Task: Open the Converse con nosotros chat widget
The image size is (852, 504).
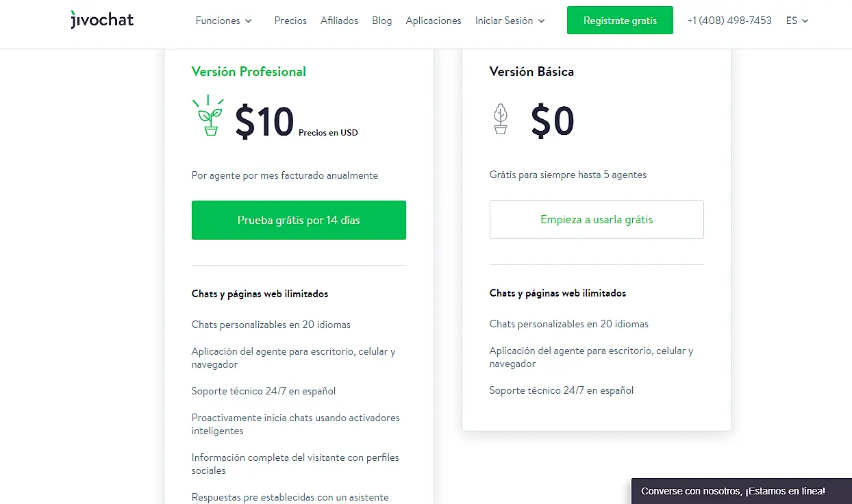Action: point(733,491)
